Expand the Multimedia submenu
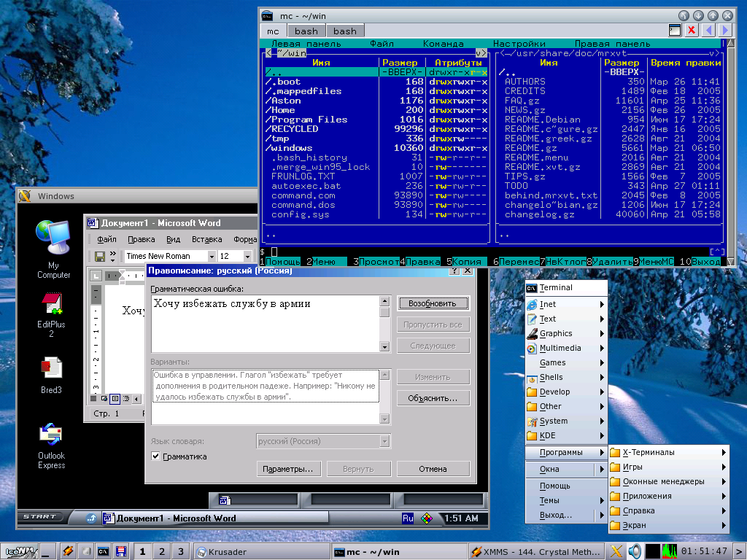The width and height of the screenshot is (747, 560). 566,348
